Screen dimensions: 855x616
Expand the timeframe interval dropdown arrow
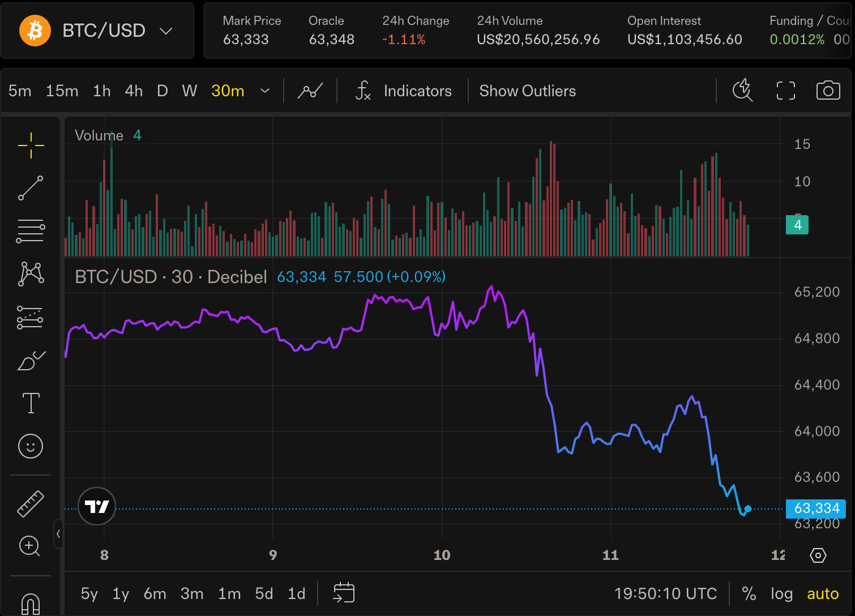(x=264, y=91)
